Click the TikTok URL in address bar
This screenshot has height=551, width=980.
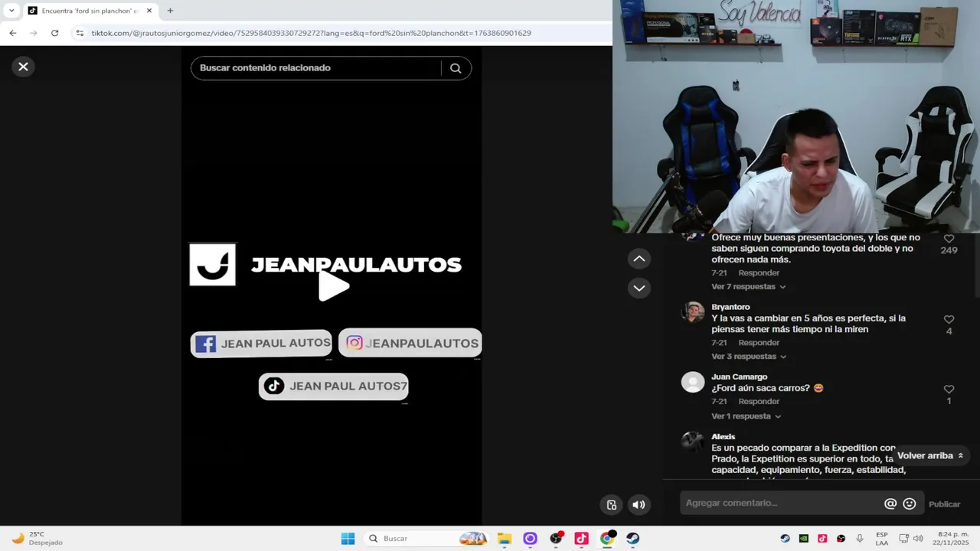[x=311, y=33]
